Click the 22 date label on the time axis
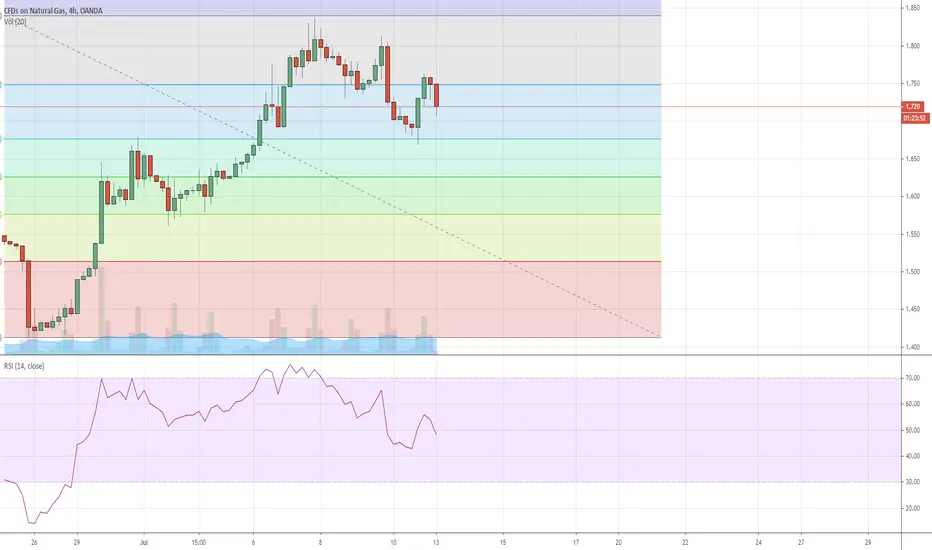 click(685, 542)
